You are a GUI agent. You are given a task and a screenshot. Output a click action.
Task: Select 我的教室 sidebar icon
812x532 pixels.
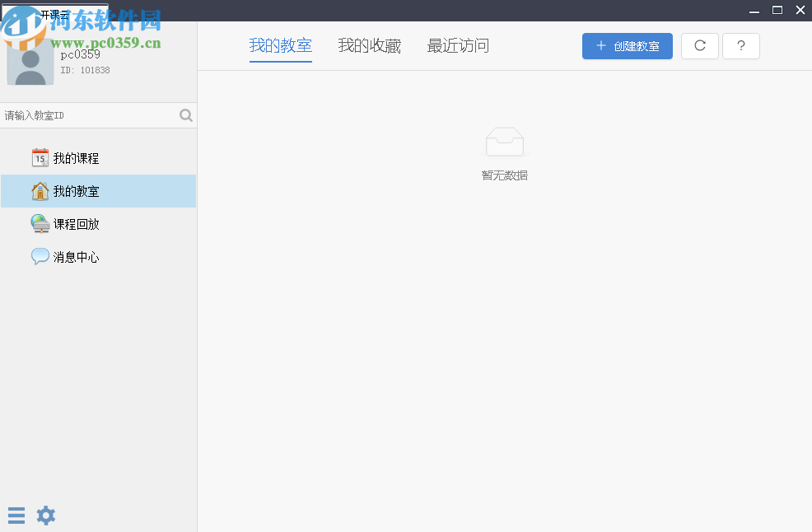(40, 190)
